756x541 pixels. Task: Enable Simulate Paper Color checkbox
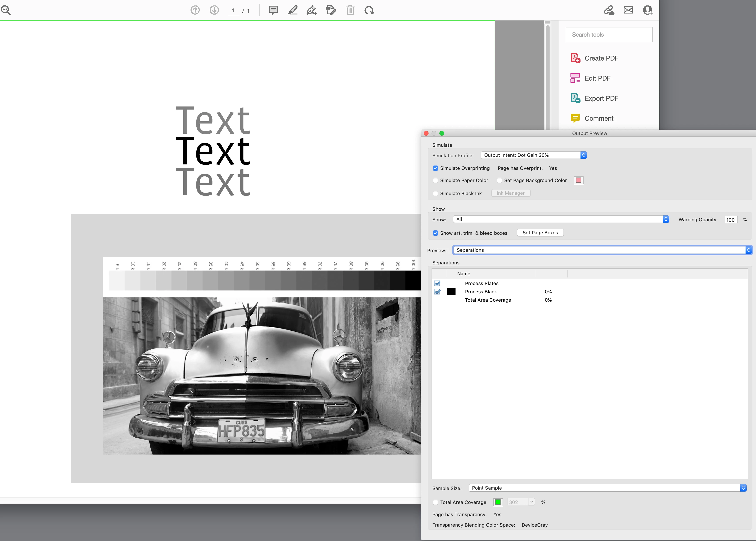(435, 181)
